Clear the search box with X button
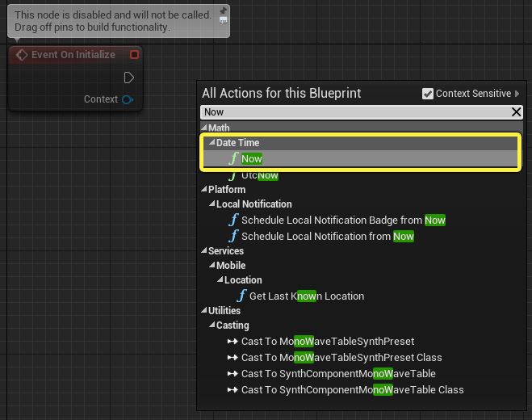 pyautogui.click(x=517, y=112)
